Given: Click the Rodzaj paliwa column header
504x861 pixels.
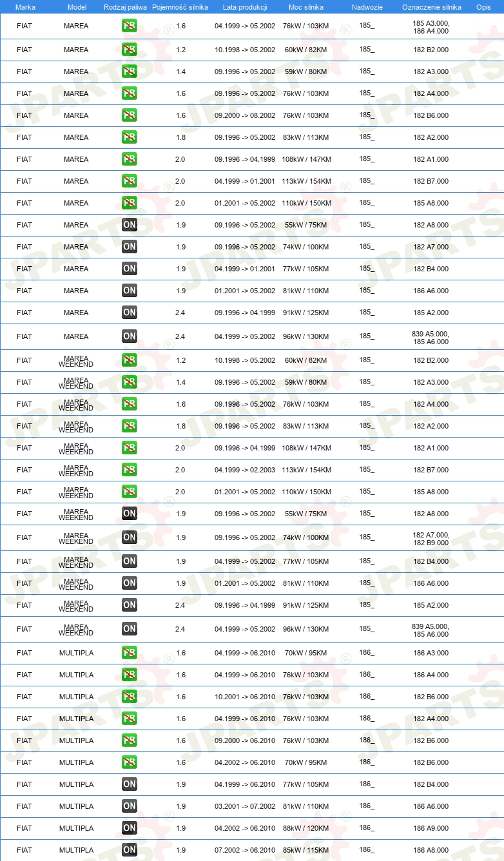Looking at the screenshot, I should [x=125, y=7].
